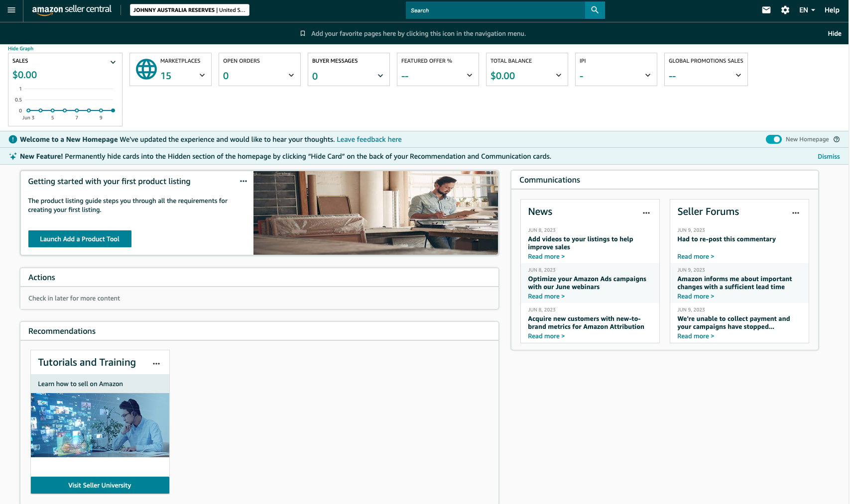The image size is (850, 504).
Task: Click 'We're unable to collect payment' title
Action: 733,322
